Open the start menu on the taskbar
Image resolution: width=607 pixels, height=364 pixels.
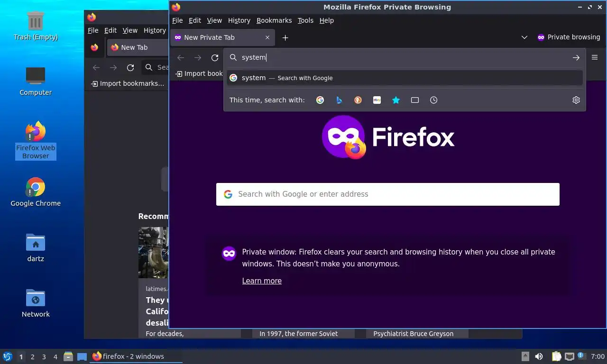(x=8, y=356)
